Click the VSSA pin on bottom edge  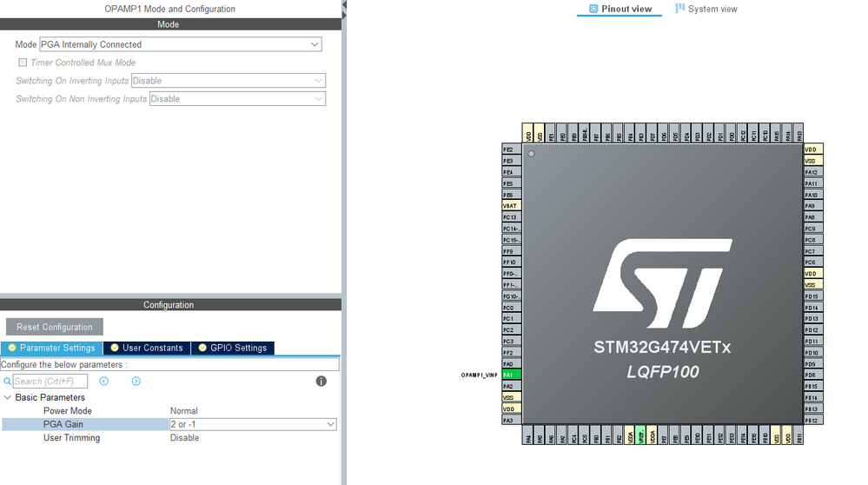point(629,435)
